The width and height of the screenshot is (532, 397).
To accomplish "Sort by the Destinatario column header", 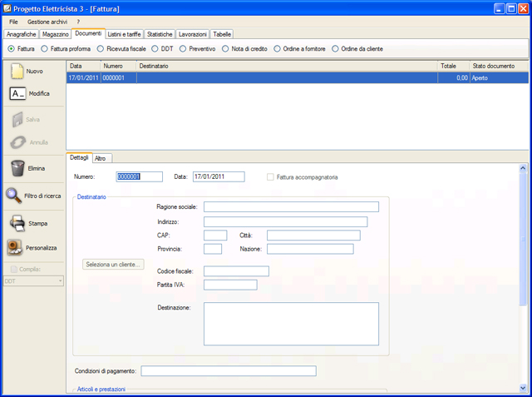I will [287, 66].
